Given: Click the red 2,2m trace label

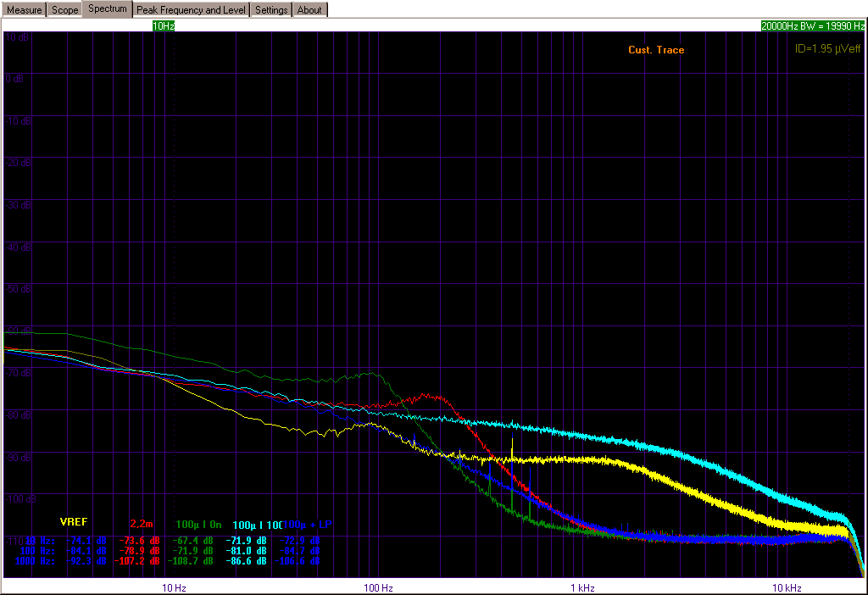Looking at the screenshot, I should pyautogui.click(x=142, y=524).
